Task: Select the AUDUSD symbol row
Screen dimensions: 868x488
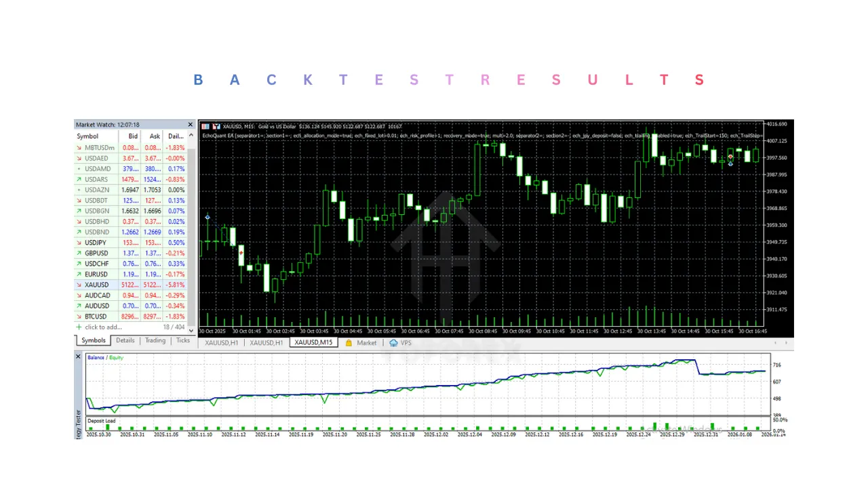Action: 131,306
